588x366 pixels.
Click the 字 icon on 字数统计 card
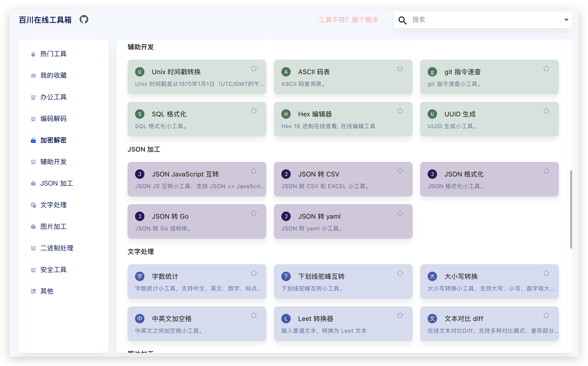click(x=139, y=276)
